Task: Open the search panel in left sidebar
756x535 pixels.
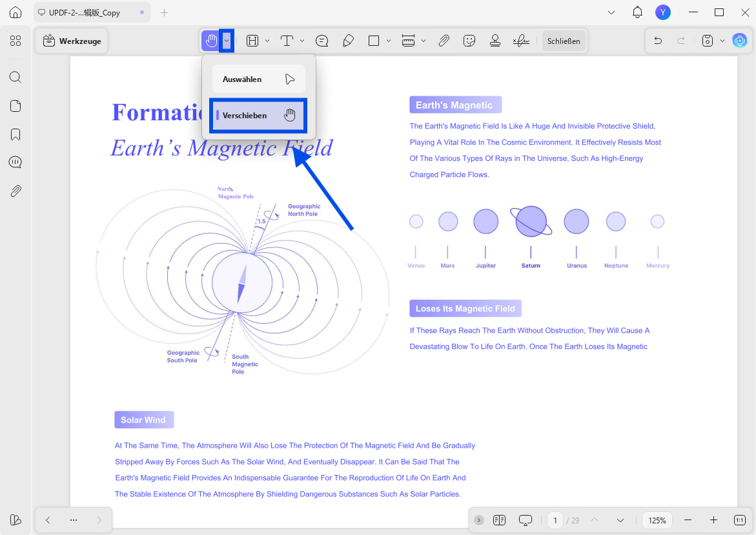Action: click(15, 77)
